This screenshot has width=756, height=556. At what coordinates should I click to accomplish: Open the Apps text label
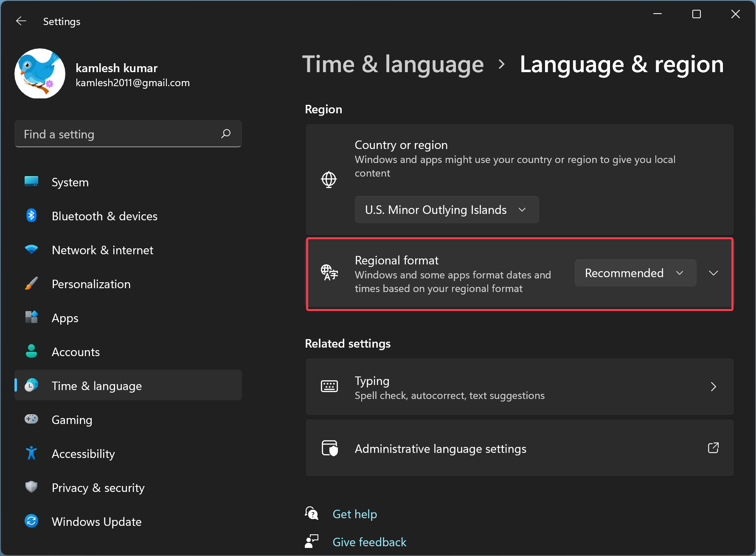[x=65, y=318]
